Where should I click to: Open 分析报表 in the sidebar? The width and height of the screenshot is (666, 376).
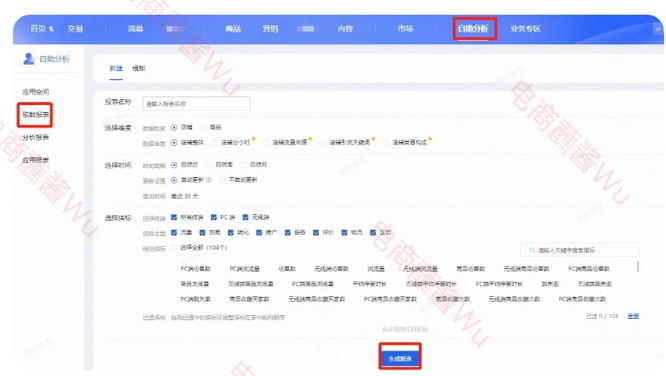coord(36,137)
